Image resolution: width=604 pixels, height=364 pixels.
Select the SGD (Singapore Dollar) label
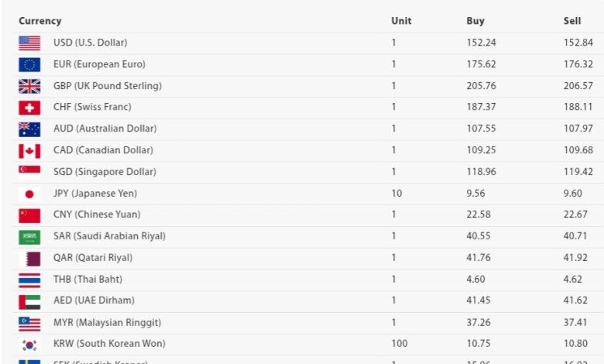point(105,172)
